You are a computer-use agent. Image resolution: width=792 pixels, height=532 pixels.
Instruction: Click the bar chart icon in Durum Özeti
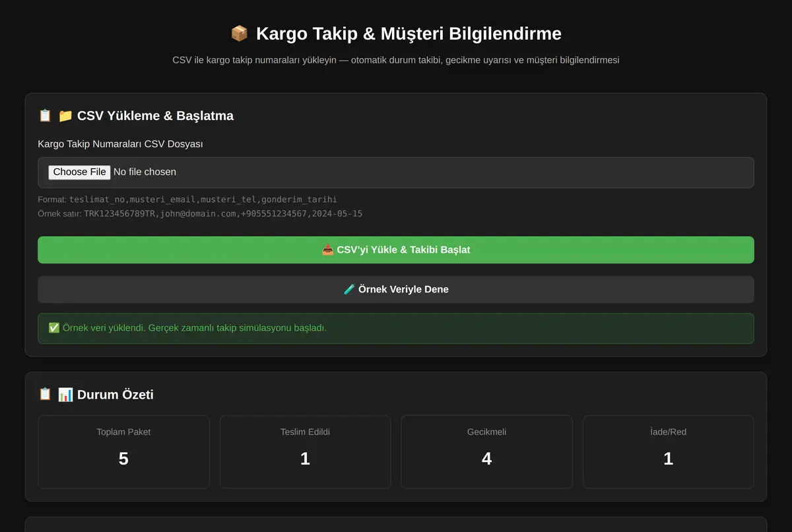(65, 395)
